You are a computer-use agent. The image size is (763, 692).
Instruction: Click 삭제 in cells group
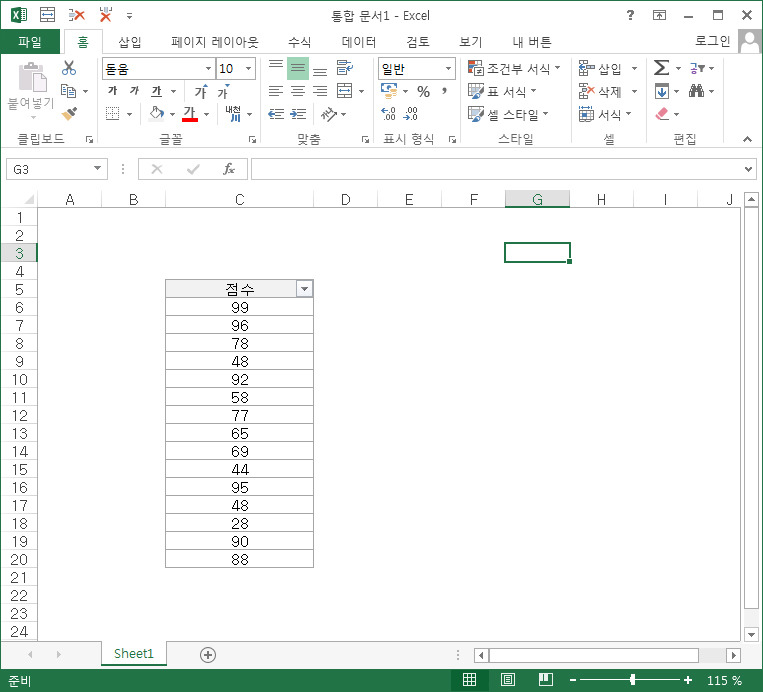(600, 91)
